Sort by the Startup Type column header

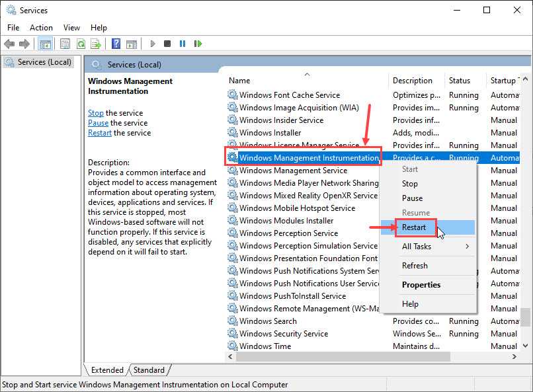503,81
